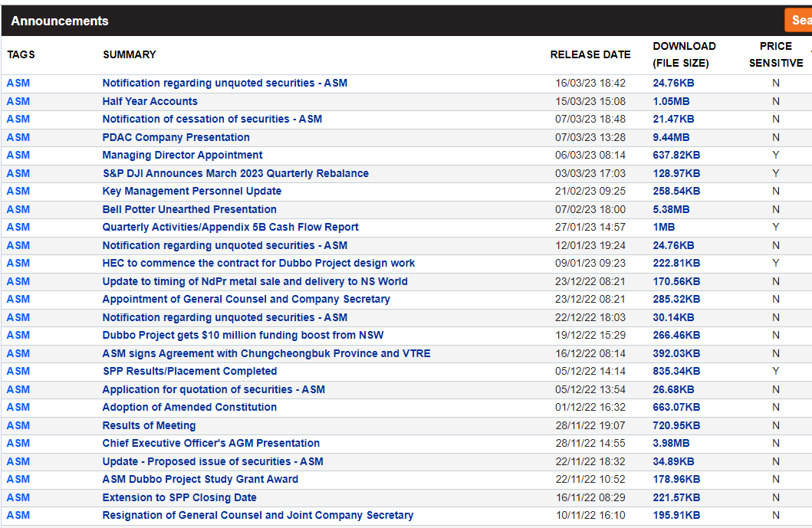Download the 637.82KB file
This screenshot has width=812, height=528.
coord(676,156)
